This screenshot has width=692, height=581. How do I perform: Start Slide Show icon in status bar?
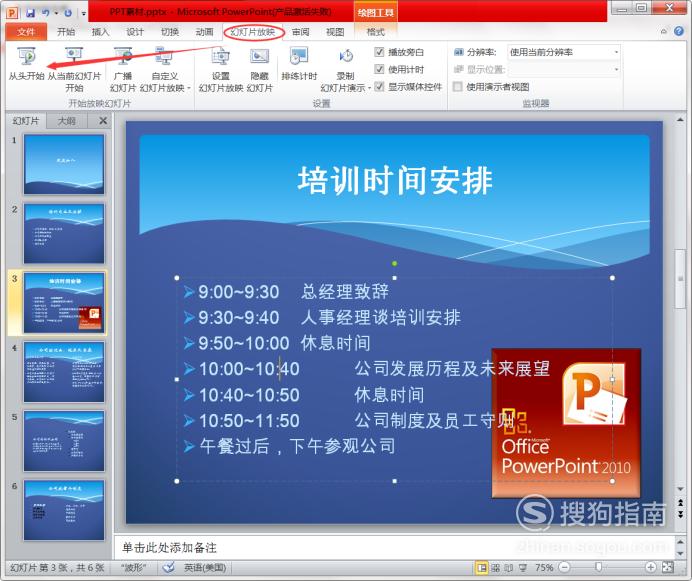(x=523, y=567)
